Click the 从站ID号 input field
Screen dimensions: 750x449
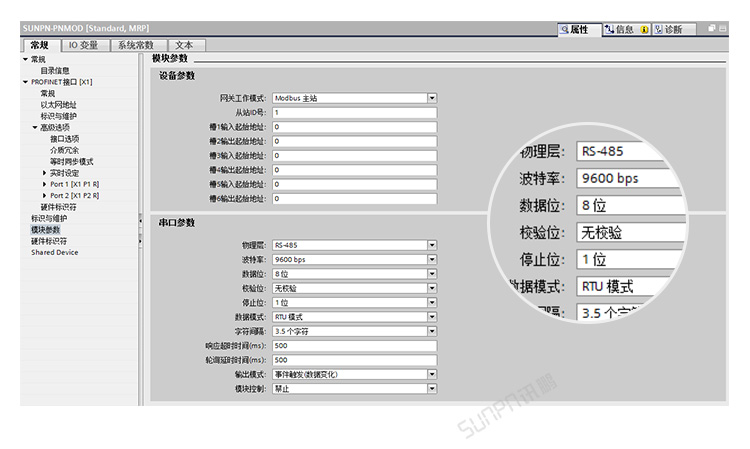coord(354,112)
